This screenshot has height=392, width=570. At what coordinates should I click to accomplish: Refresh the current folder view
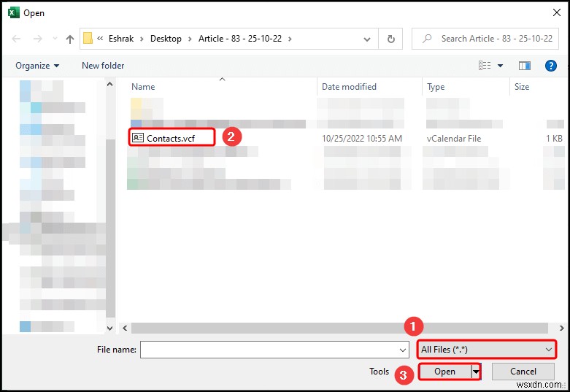click(390, 39)
